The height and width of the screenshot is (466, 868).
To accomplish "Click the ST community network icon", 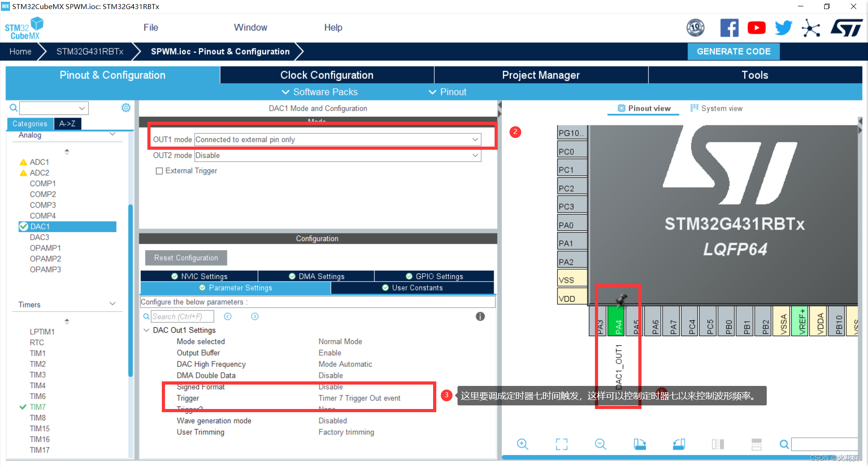I will pos(811,28).
